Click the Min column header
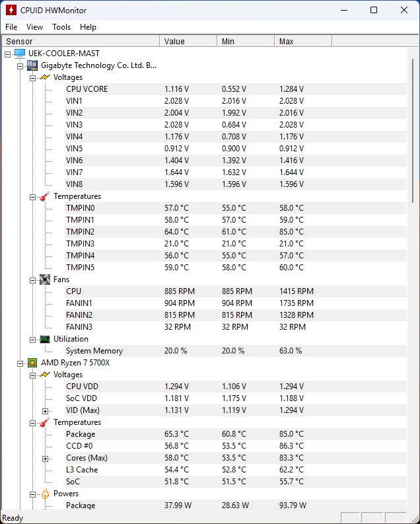The height and width of the screenshot is (524, 420). point(246,42)
